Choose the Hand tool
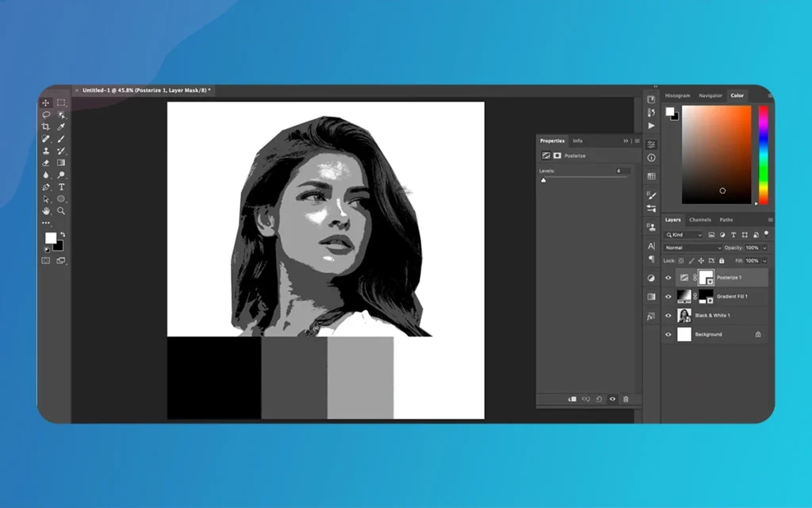 point(46,211)
